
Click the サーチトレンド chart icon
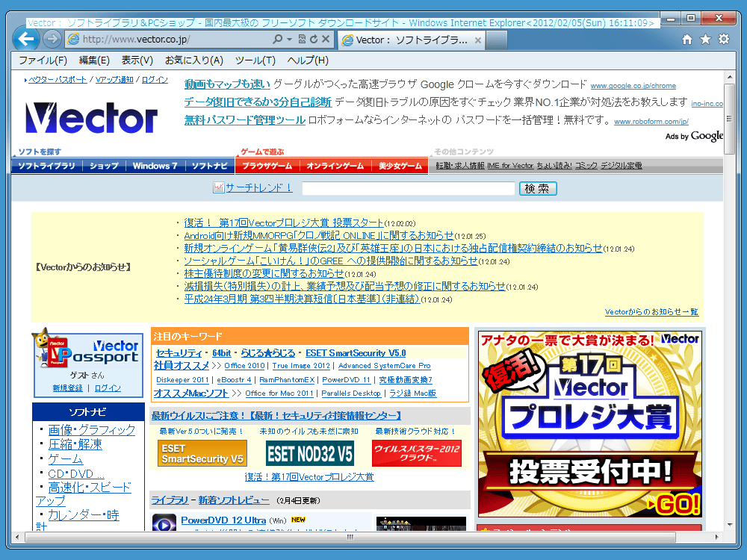coord(218,187)
